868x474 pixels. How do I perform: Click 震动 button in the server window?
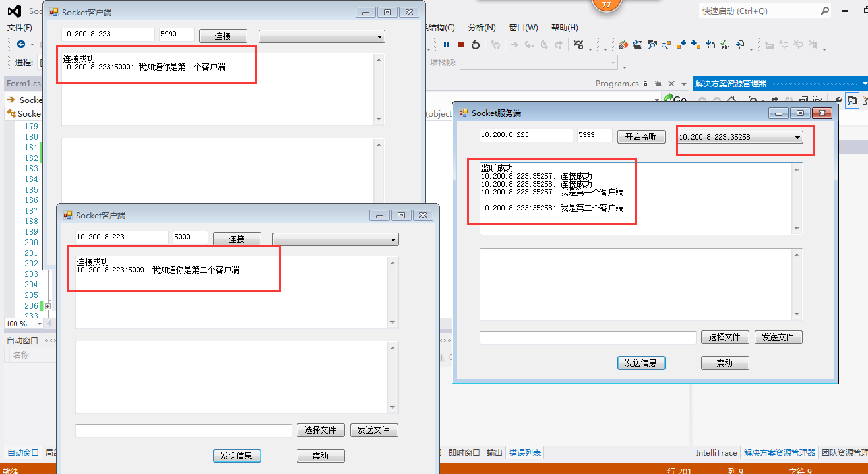tap(725, 363)
